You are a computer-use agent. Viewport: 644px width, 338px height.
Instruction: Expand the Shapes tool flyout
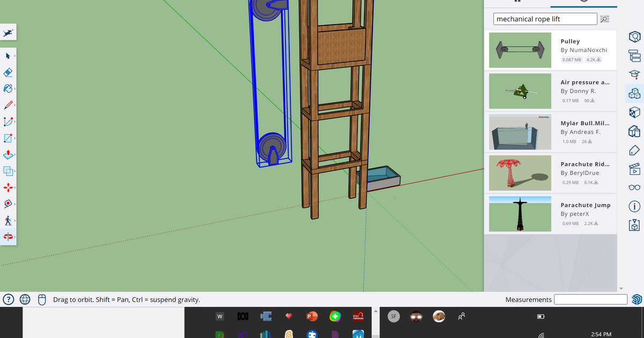click(14, 138)
